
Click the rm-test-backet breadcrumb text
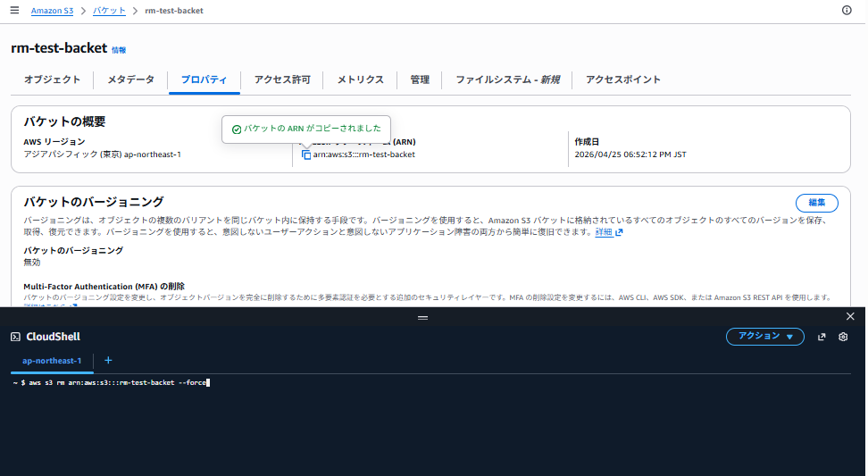click(x=174, y=11)
